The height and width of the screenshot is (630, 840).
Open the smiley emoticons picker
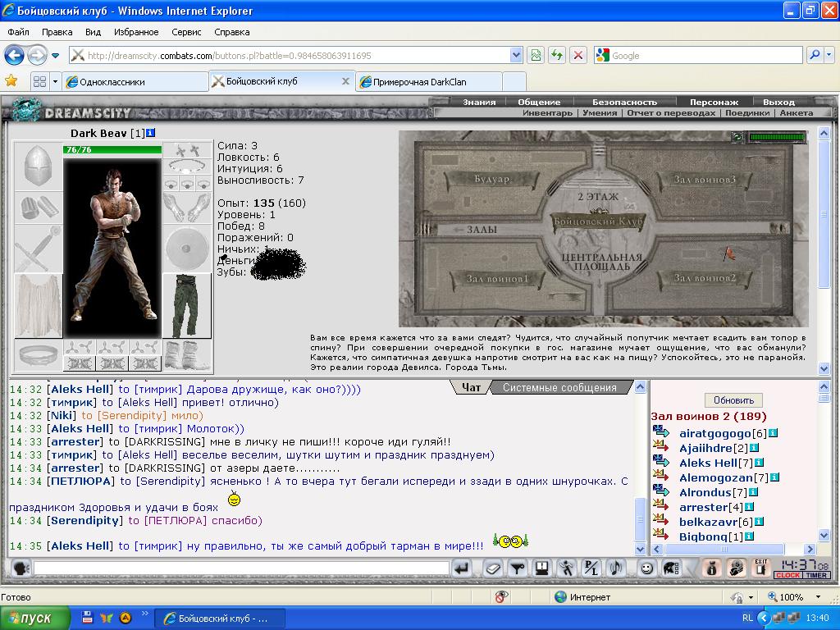[646, 568]
